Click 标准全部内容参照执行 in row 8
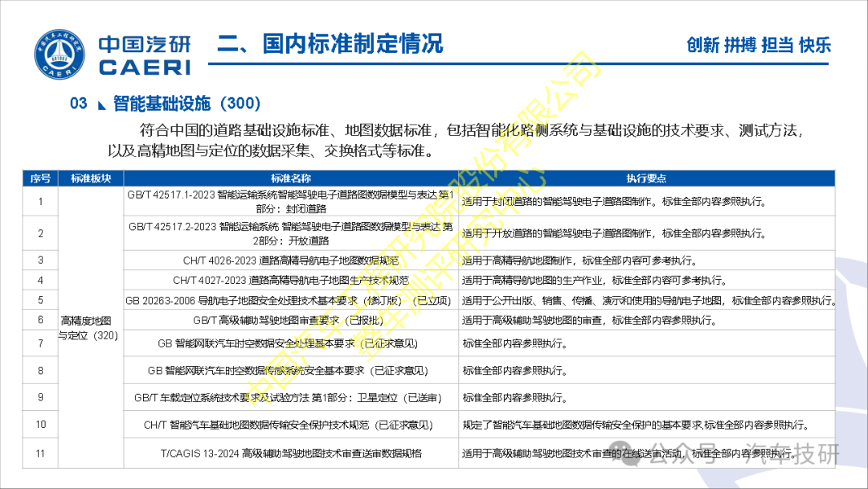The image size is (868, 489). (515, 371)
